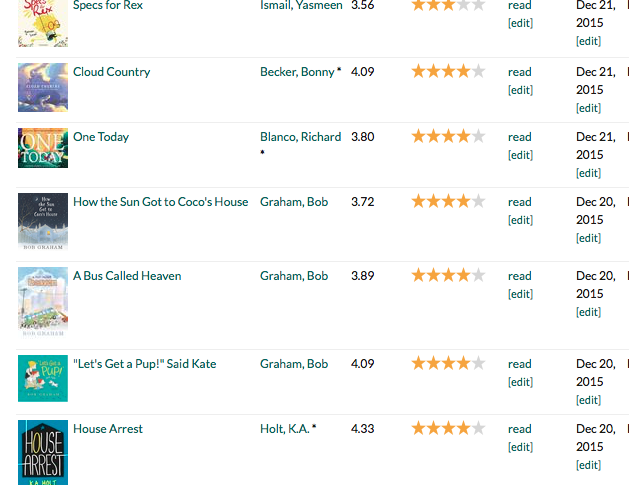Open author Holt, K.A. page
Image resolution: width=629 pixels, height=485 pixels.
(x=285, y=429)
